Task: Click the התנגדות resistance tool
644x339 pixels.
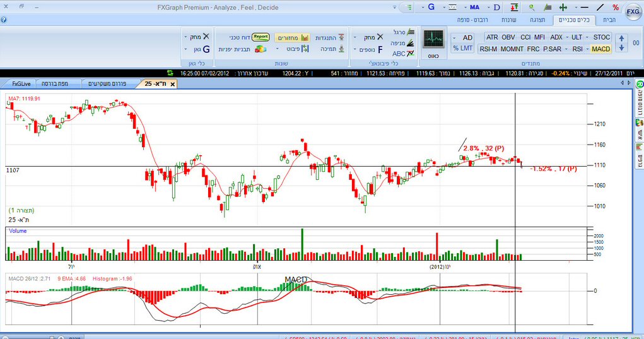Action: [330, 38]
